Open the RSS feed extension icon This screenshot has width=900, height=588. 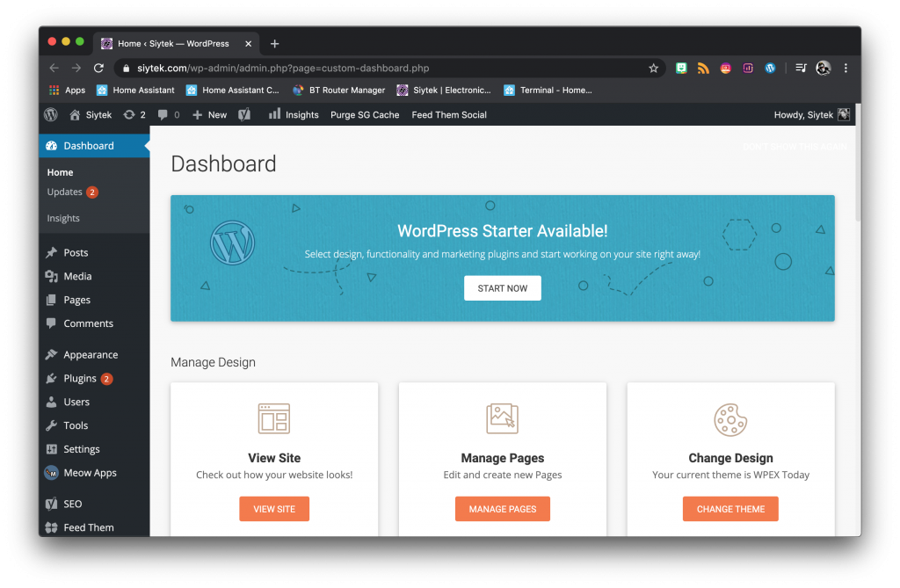[703, 69]
